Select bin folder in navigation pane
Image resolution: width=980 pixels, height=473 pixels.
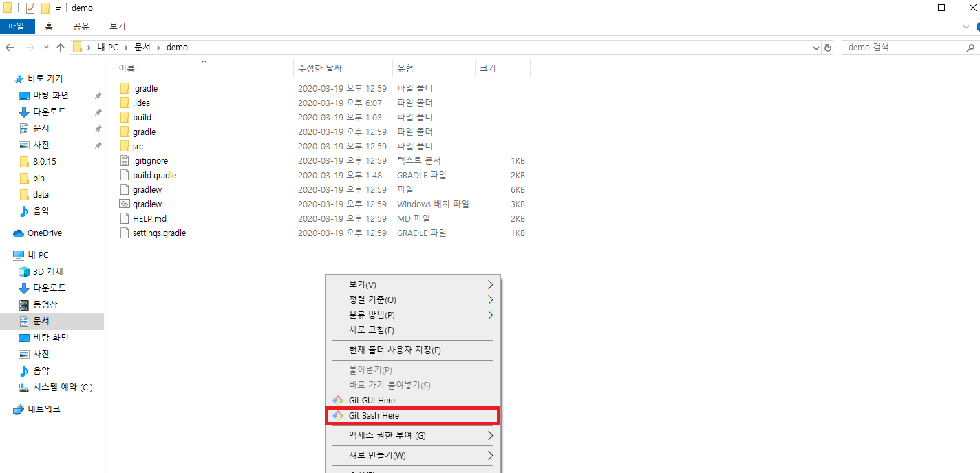pos(39,178)
